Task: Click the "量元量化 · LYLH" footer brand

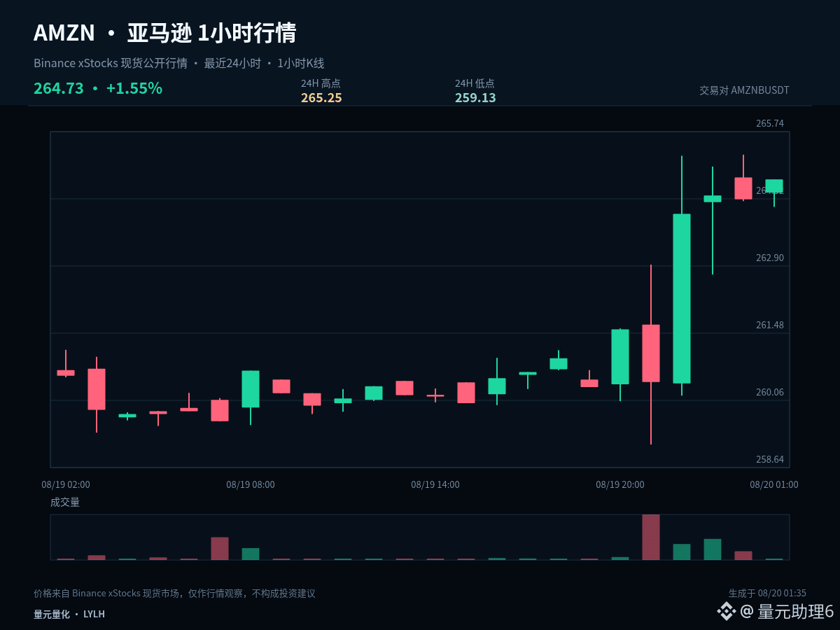Action: pos(69,614)
